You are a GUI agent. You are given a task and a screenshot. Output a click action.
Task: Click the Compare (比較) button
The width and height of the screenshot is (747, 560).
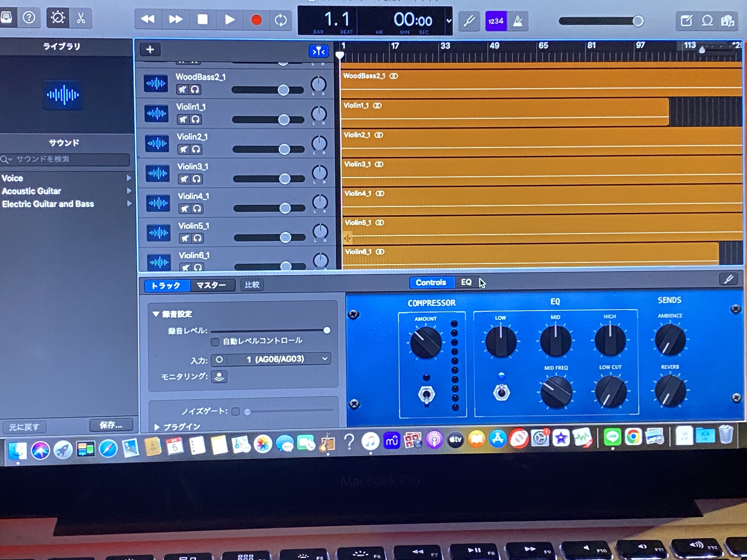[252, 285]
